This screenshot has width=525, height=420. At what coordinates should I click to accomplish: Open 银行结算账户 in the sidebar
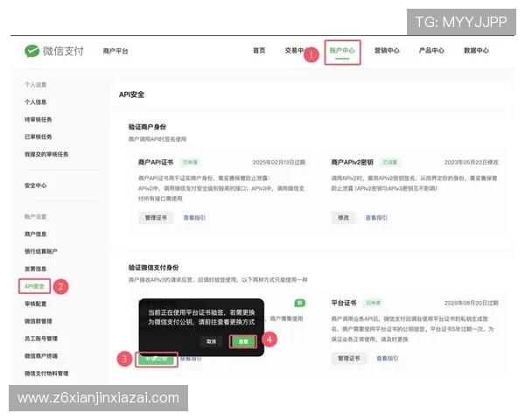(41, 251)
